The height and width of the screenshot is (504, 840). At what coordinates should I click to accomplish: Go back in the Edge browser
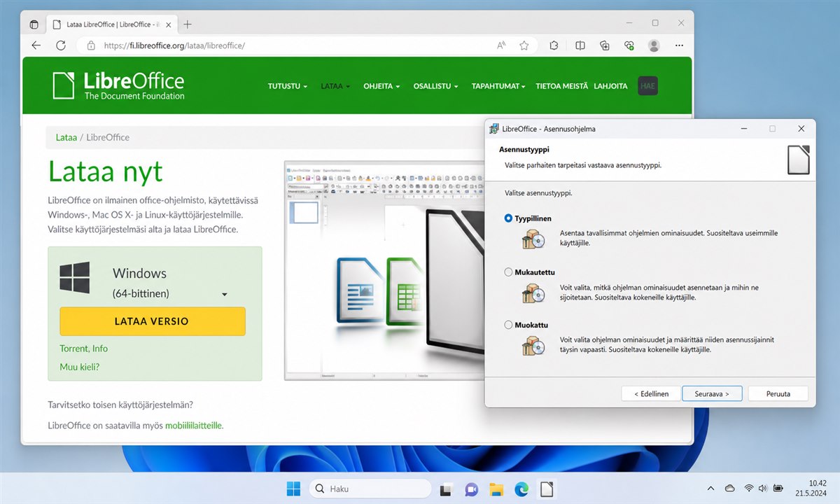[x=36, y=45]
